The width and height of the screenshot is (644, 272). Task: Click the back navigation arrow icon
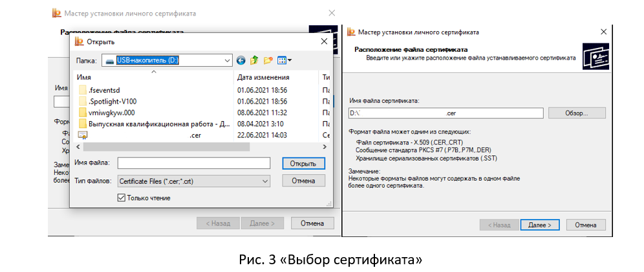[x=241, y=60]
